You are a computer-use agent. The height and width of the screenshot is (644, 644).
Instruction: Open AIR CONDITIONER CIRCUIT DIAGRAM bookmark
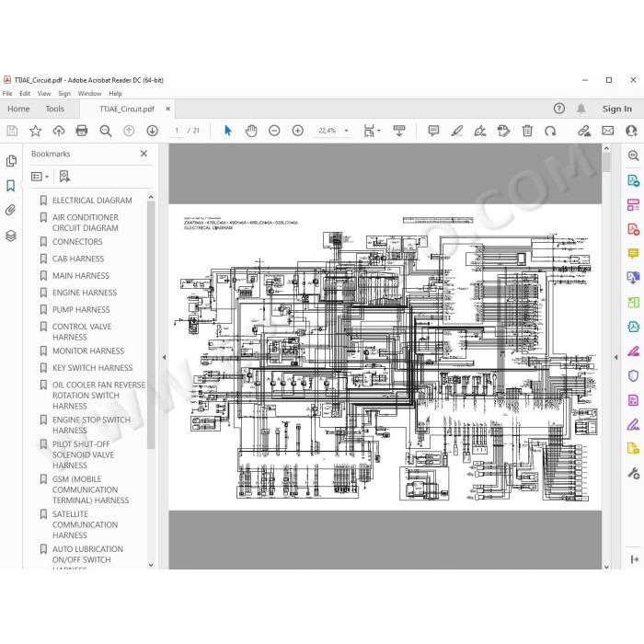click(86, 223)
